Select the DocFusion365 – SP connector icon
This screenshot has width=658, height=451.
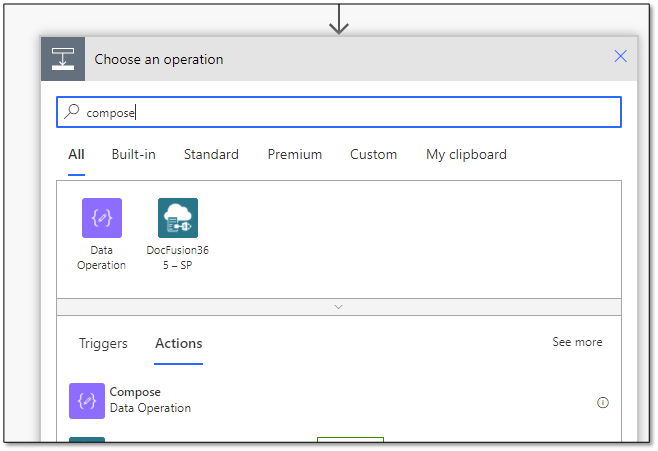pyautogui.click(x=178, y=218)
